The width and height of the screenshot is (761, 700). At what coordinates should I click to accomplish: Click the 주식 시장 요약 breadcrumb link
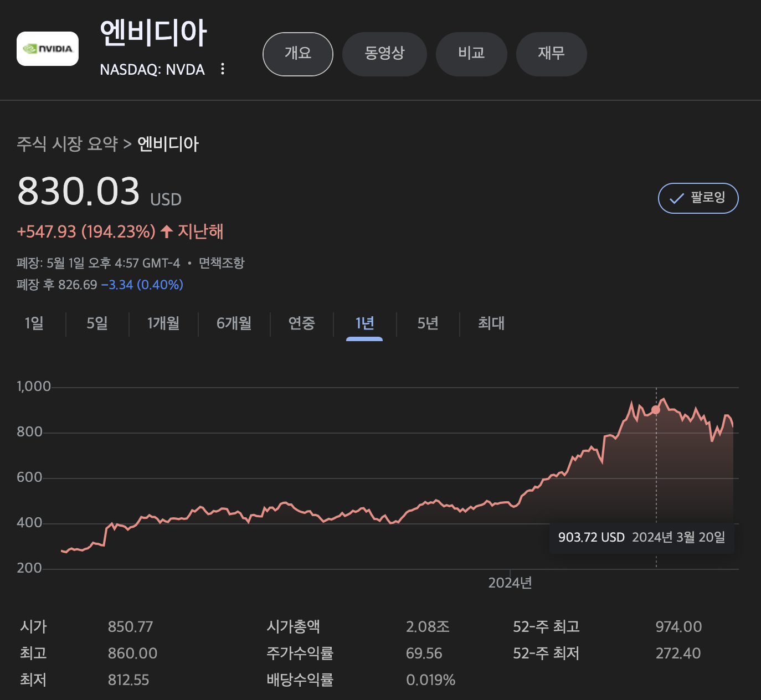point(67,144)
